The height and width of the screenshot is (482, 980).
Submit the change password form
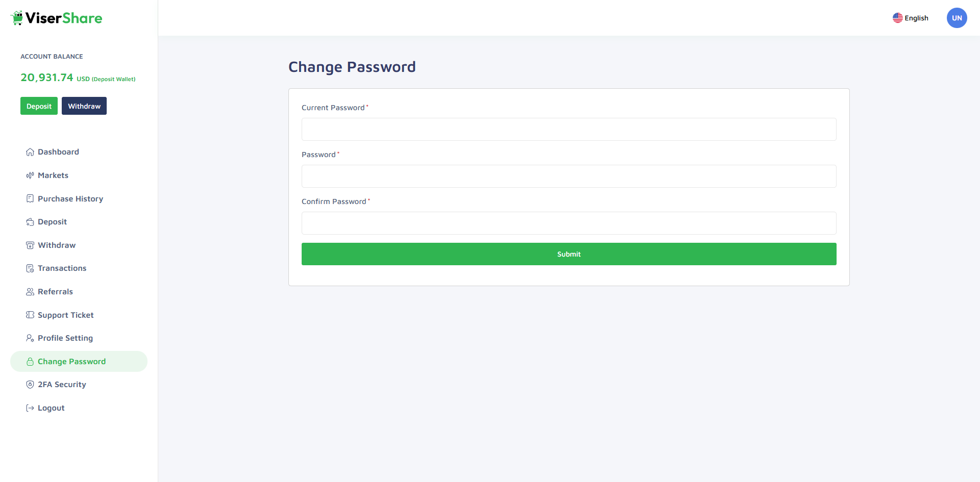[x=569, y=254]
